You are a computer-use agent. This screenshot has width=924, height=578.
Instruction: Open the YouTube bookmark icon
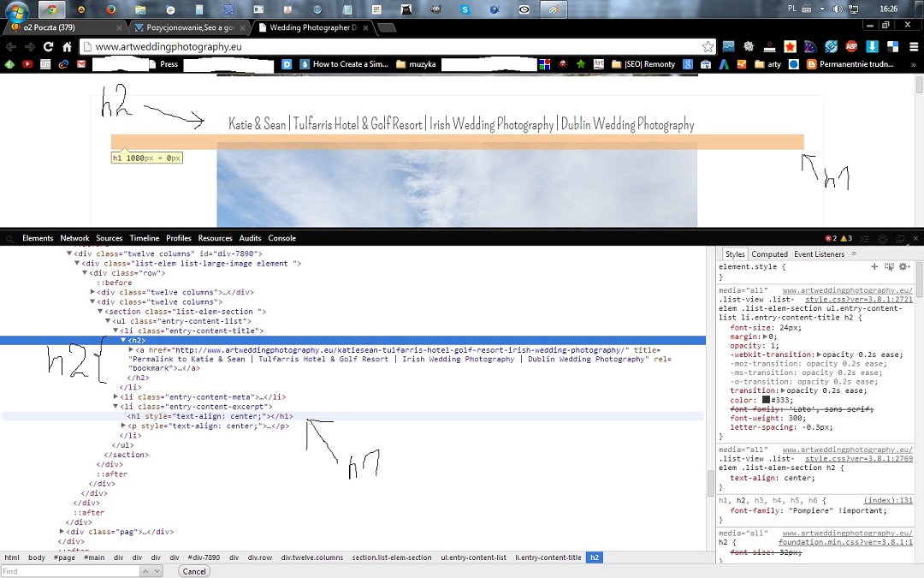(27, 64)
